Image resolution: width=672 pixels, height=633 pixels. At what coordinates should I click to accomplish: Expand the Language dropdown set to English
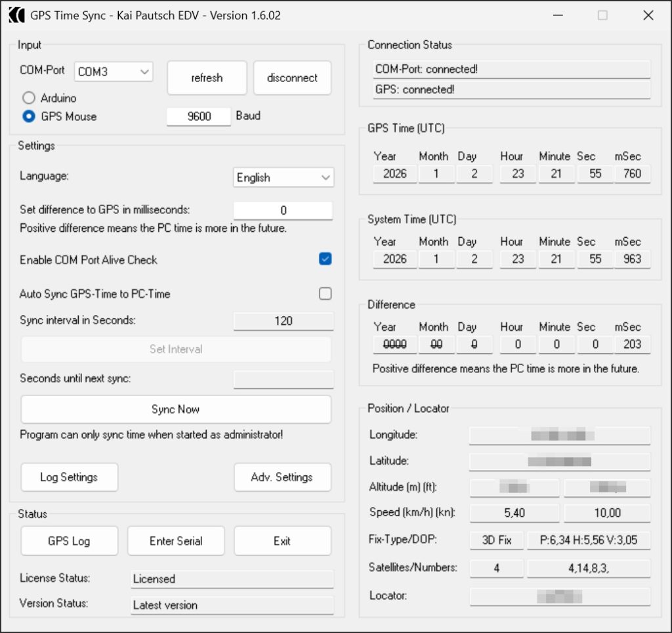pos(283,177)
